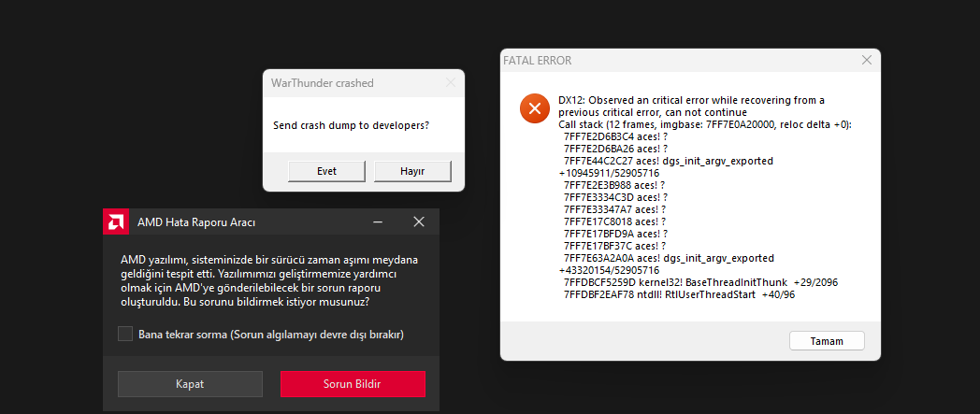Click the Kapat button

click(190, 384)
